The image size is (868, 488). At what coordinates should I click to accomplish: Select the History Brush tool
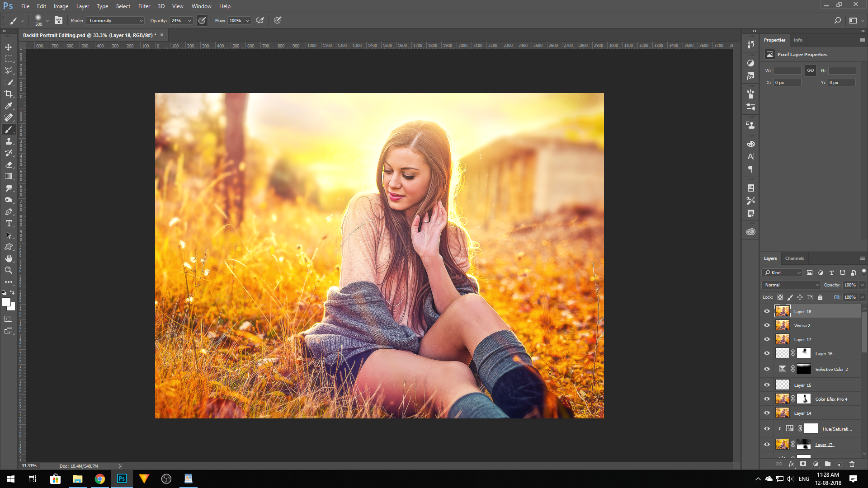(9, 153)
